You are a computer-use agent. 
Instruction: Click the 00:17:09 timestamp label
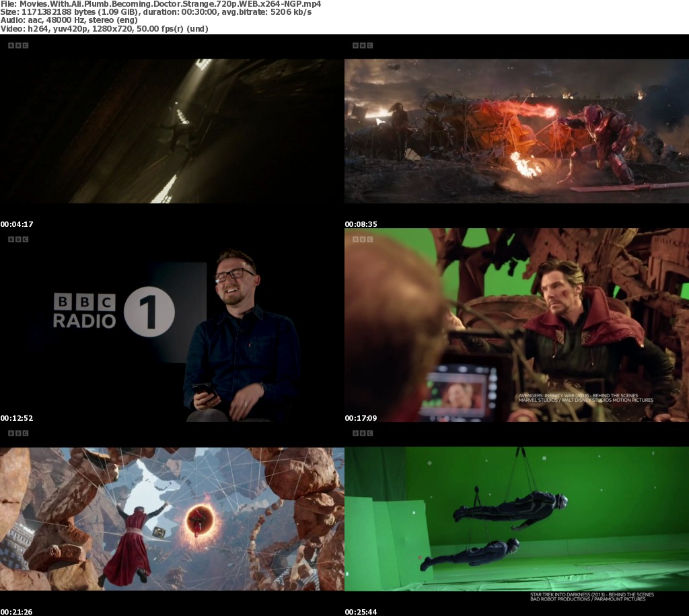coord(361,418)
